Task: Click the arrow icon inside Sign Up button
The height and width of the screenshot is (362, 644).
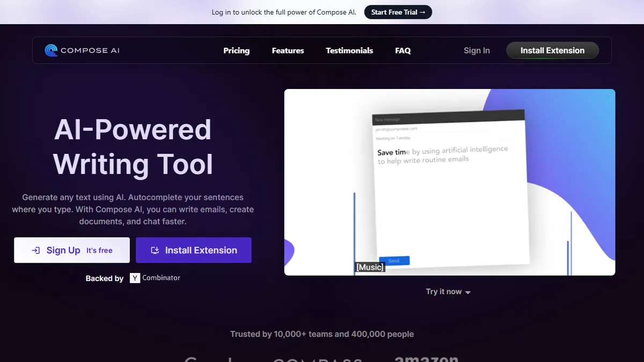Action: coord(36,250)
